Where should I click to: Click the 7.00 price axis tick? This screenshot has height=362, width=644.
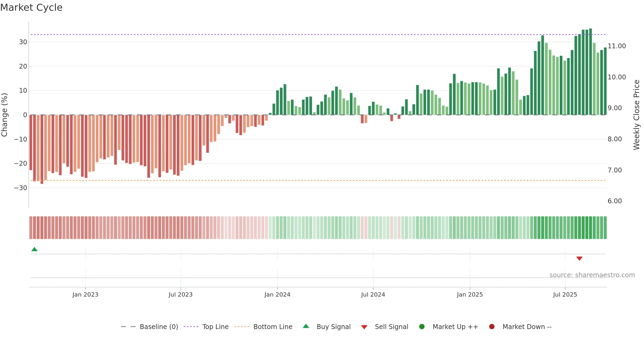point(615,170)
